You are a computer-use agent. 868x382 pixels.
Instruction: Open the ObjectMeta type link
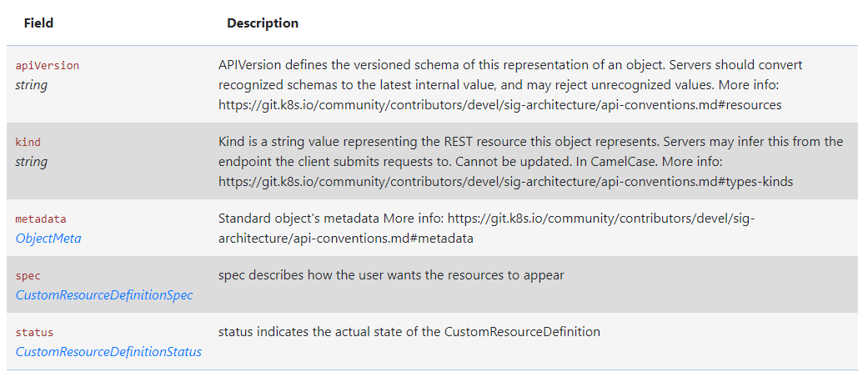point(48,239)
